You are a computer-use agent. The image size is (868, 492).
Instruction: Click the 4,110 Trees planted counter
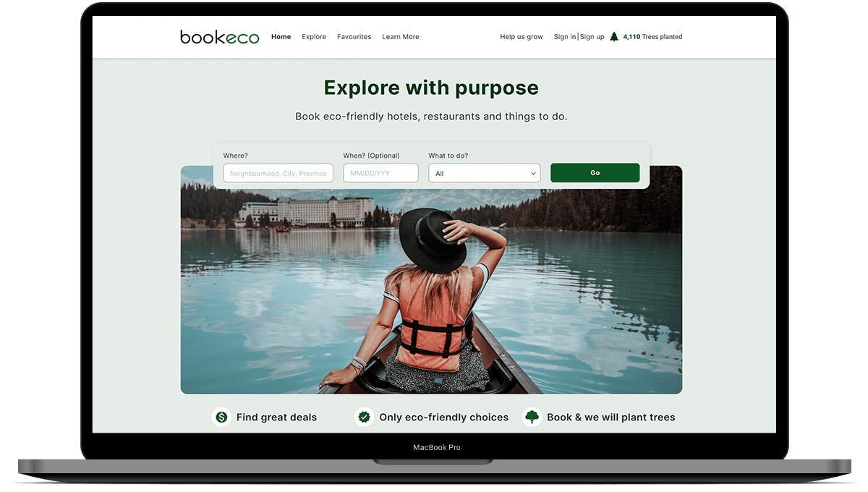tap(652, 37)
